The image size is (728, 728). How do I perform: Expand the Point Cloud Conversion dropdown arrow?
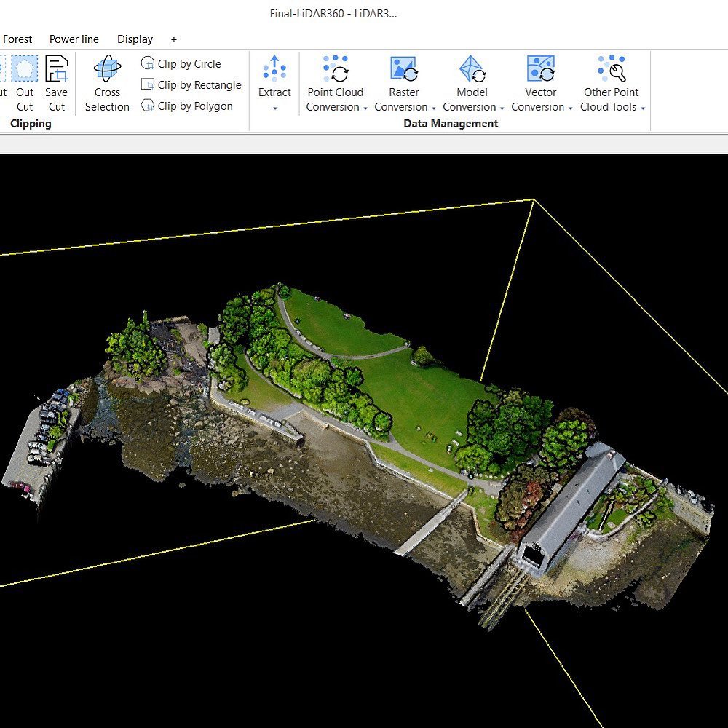click(x=365, y=108)
